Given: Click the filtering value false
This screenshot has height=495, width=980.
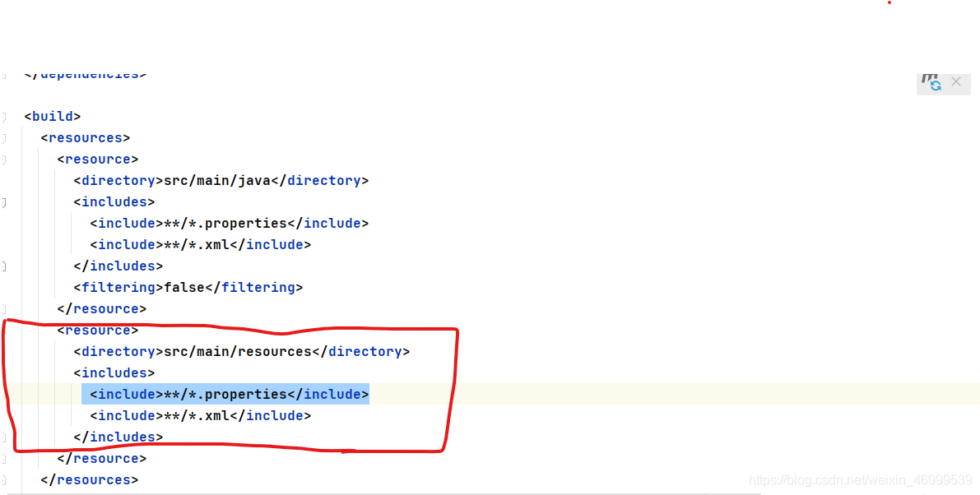Looking at the screenshot, I should (184, 287).
